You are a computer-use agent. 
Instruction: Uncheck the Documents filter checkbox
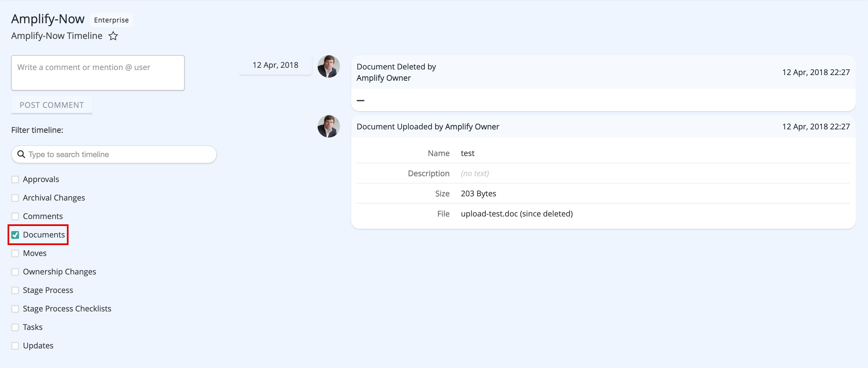coord(15,235)
